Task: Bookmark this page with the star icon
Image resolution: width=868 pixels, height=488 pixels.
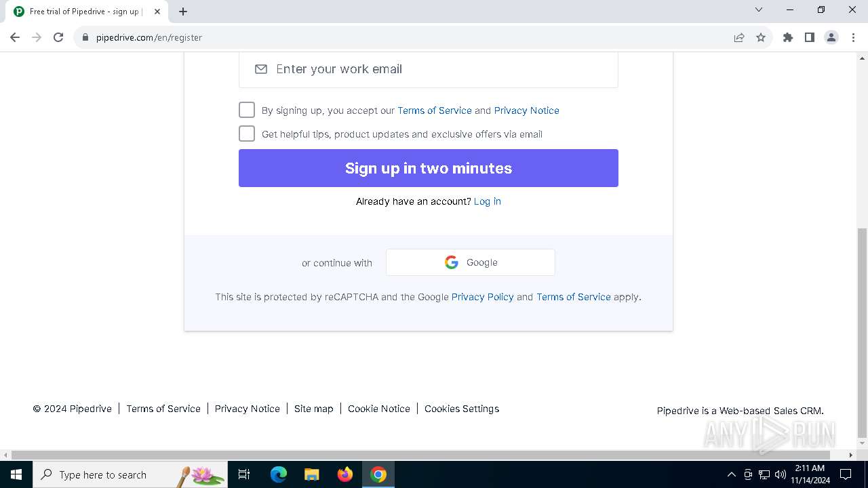Action: 761,37
